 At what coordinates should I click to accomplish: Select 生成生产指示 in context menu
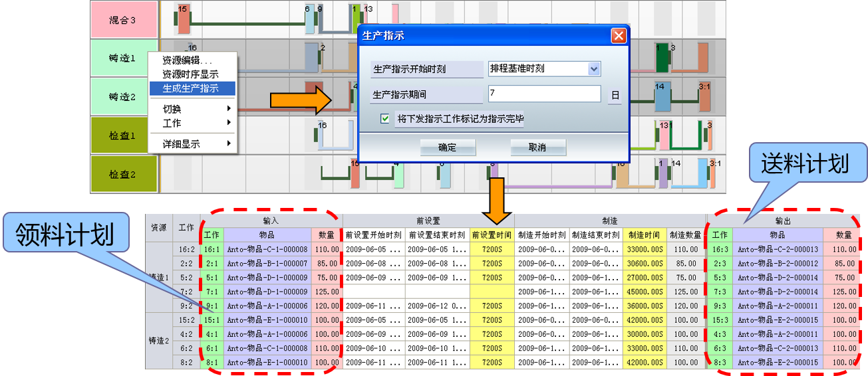[190, 88]
